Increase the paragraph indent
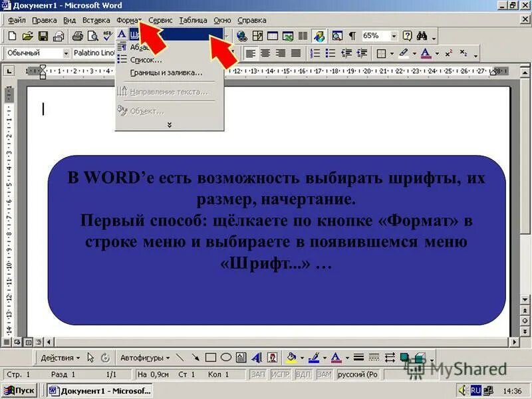 362,53
